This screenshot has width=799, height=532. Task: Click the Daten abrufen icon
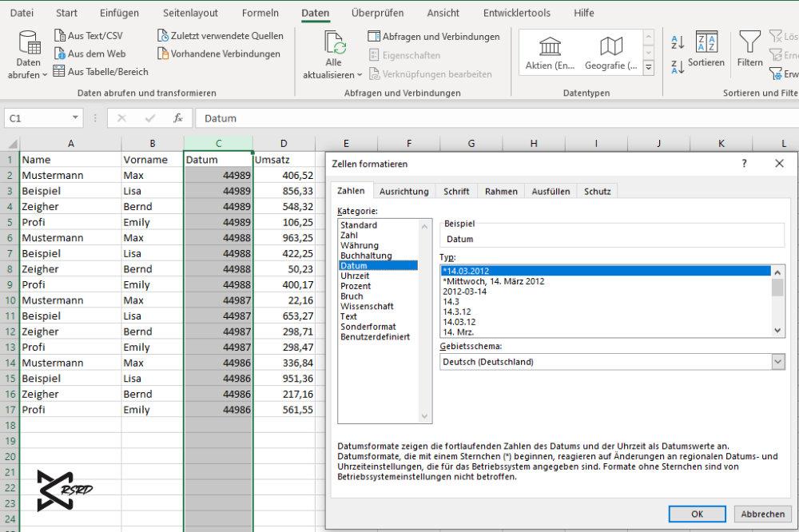point(29,43)
